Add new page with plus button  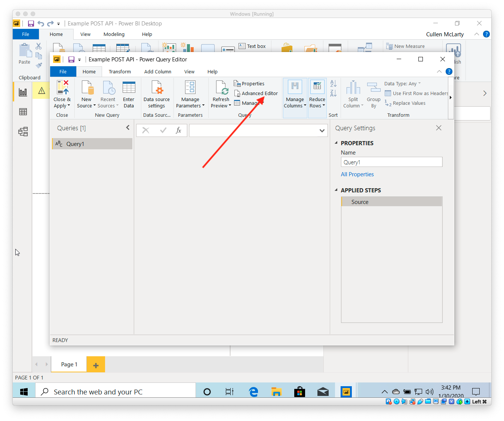tap(96, 365)
